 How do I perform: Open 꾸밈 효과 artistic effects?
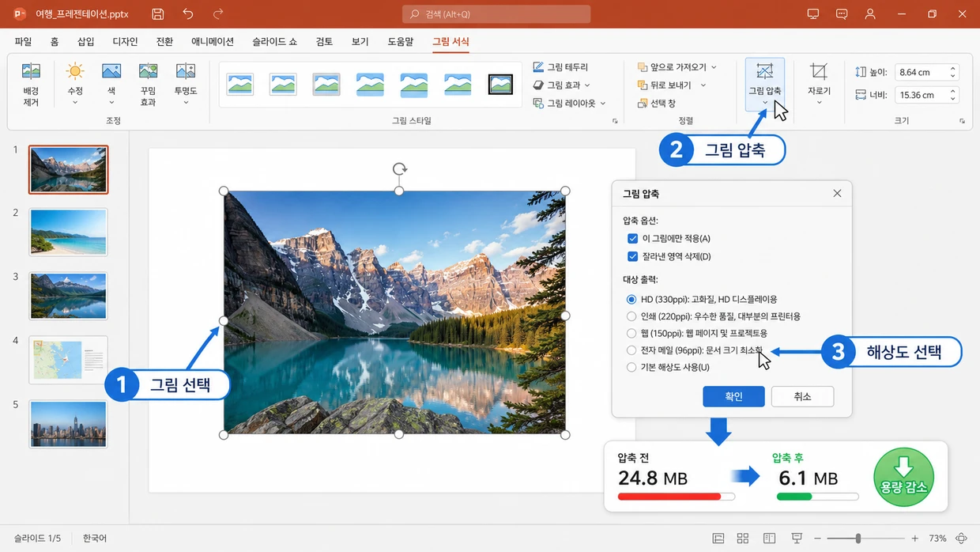[x=148, y=85]
